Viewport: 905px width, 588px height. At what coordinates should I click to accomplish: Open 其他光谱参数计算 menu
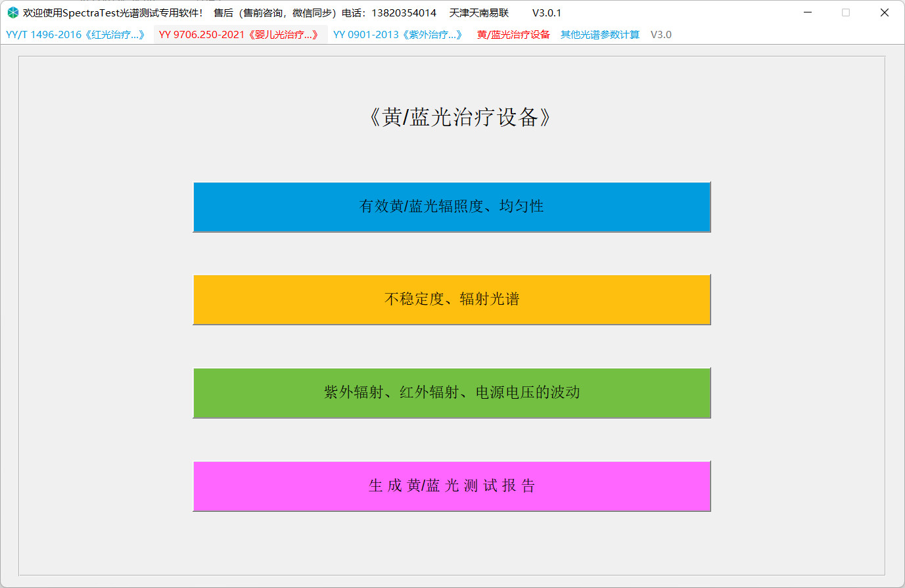(x=599, y=35)
